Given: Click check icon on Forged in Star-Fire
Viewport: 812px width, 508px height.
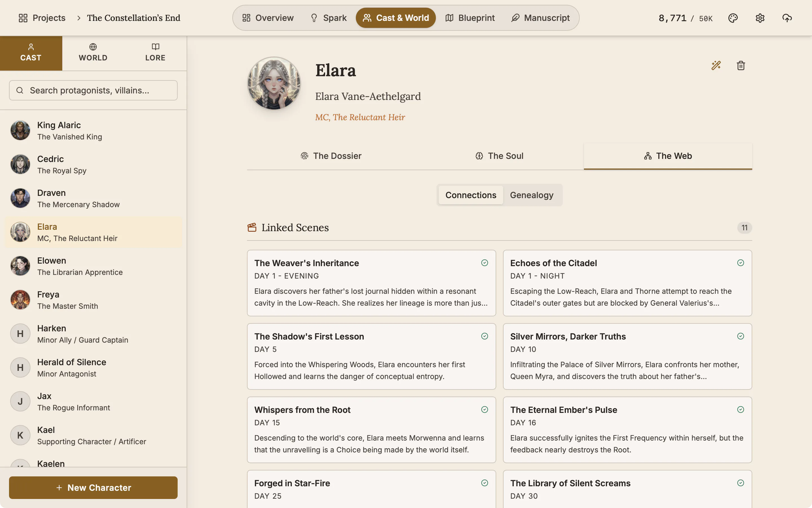Looking at the screenshot, I should (x=484, y=483).
